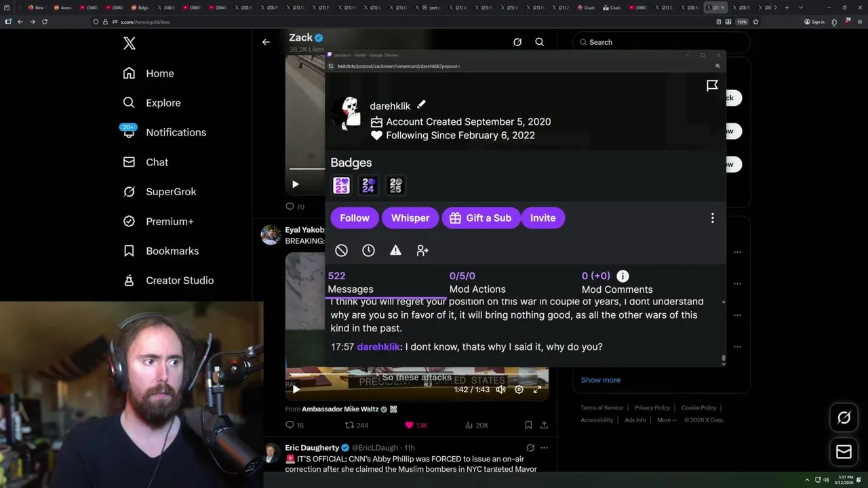Screen dimensions: 868x488
Task: Click the 2023 recap badge
Action: point(342,185)
